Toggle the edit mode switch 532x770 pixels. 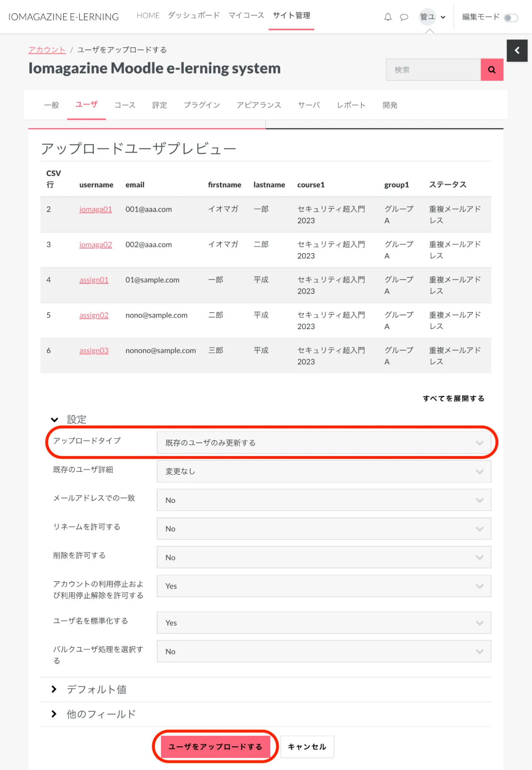(x=511, y=18)
